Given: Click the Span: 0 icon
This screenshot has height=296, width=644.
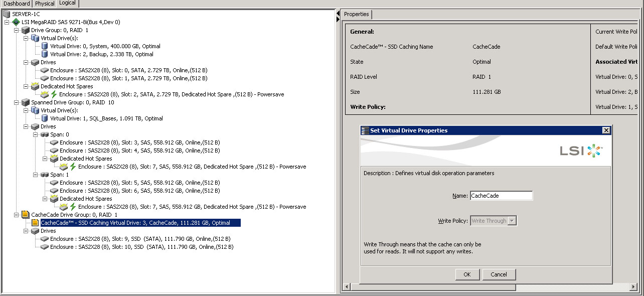Looking at the screenshot, I should tap(45, 134).
